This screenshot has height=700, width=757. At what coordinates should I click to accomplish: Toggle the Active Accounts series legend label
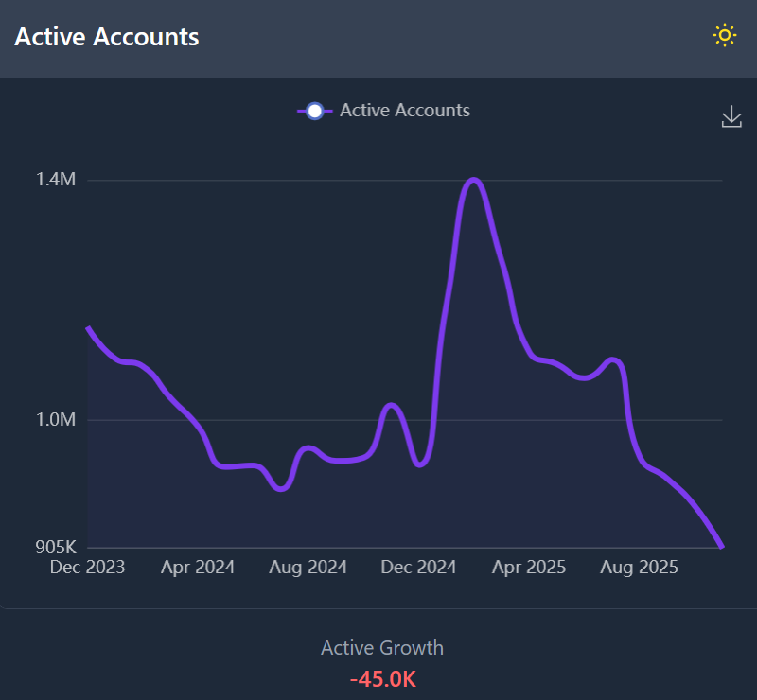pyautogui.click(x=404, y=111)
